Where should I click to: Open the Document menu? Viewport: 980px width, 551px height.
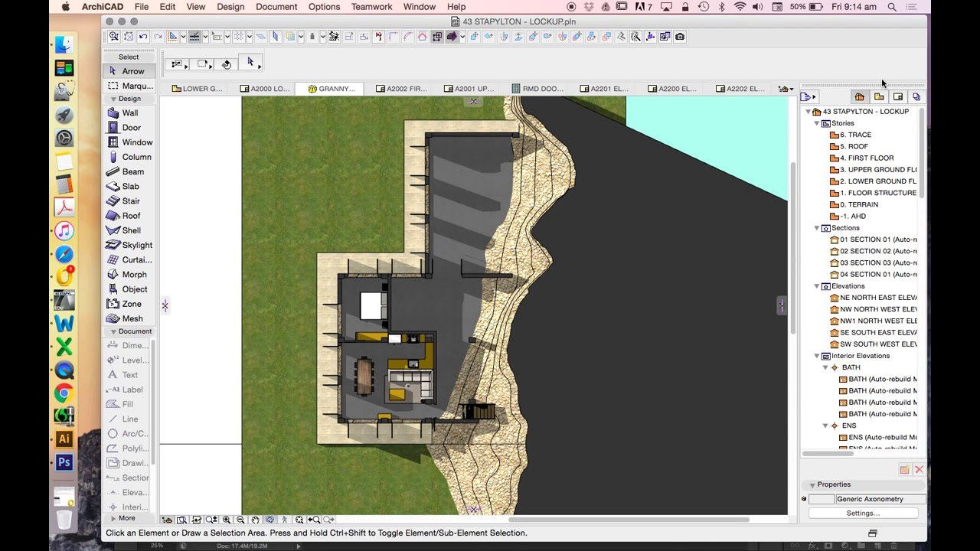276,7
